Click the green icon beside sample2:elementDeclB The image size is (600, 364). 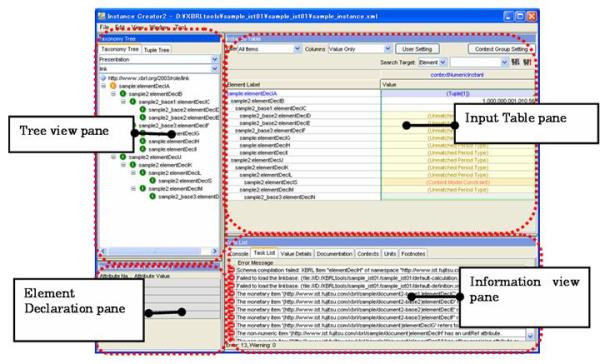coord(123,94)
